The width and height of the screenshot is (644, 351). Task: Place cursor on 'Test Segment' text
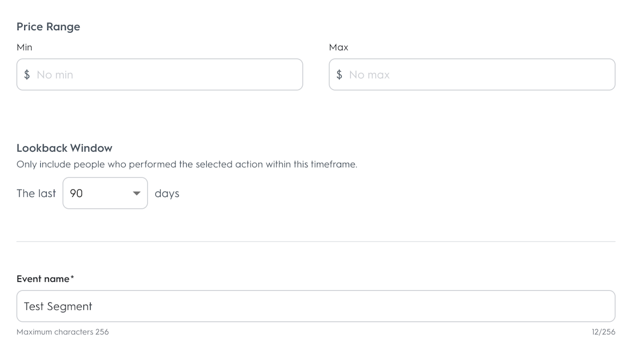point(58,306)
